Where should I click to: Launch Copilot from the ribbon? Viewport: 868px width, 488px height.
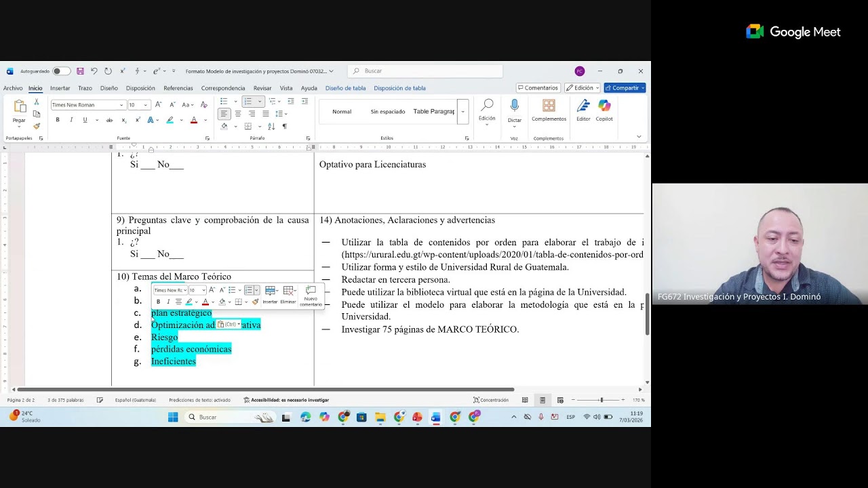click(604, 110)
